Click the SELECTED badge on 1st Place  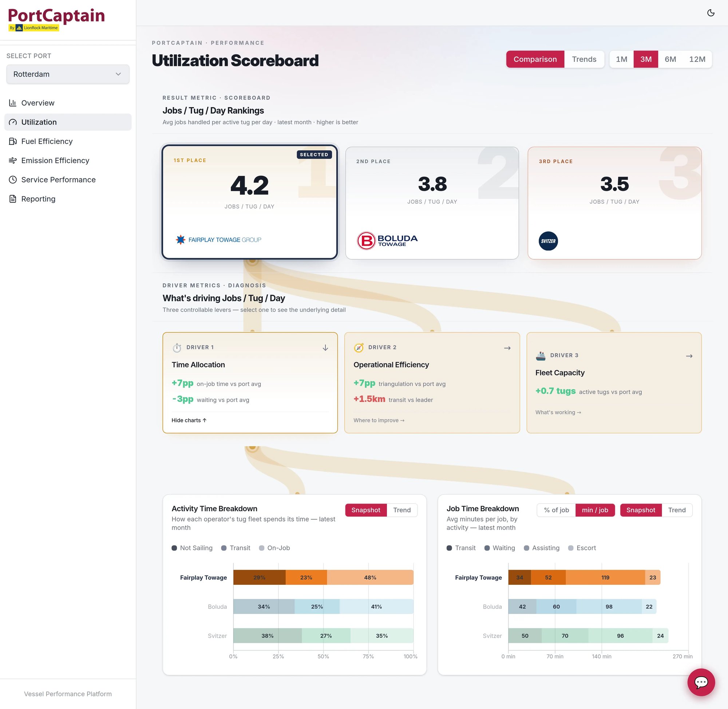tap(314, 154)
